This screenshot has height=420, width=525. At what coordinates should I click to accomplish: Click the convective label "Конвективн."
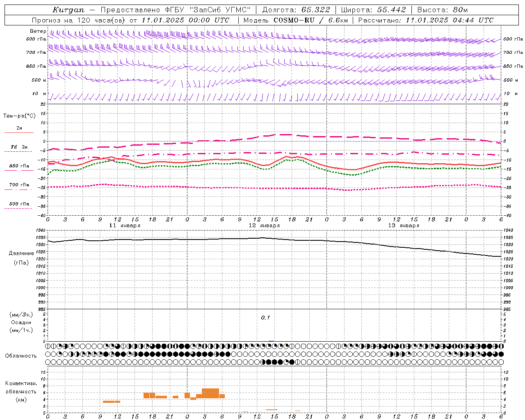click(x=21, y=383)
